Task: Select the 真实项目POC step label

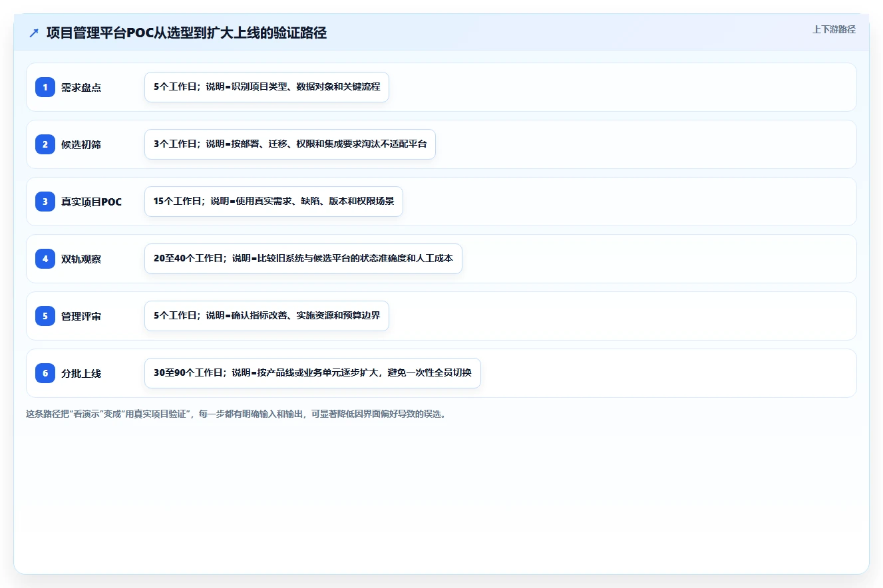Action: (92, 202)
